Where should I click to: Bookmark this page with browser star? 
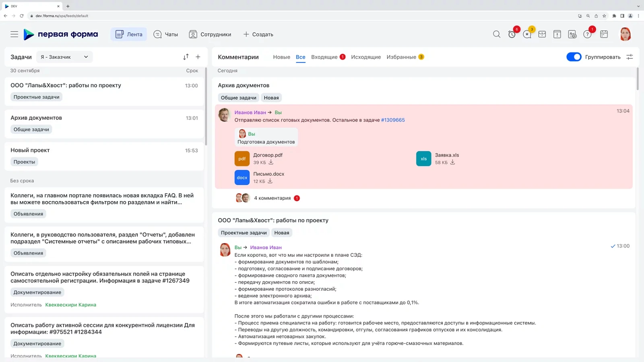[604, 16]
